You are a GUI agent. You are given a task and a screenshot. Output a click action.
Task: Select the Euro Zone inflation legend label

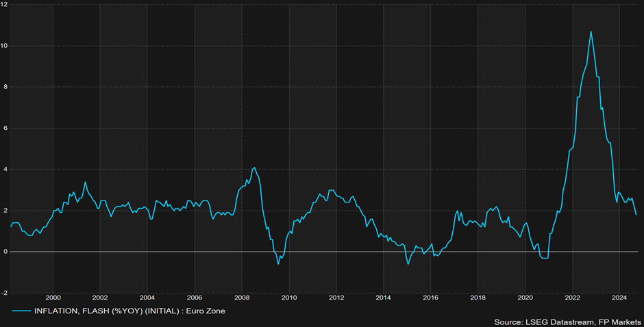click(x=129, y=311)
